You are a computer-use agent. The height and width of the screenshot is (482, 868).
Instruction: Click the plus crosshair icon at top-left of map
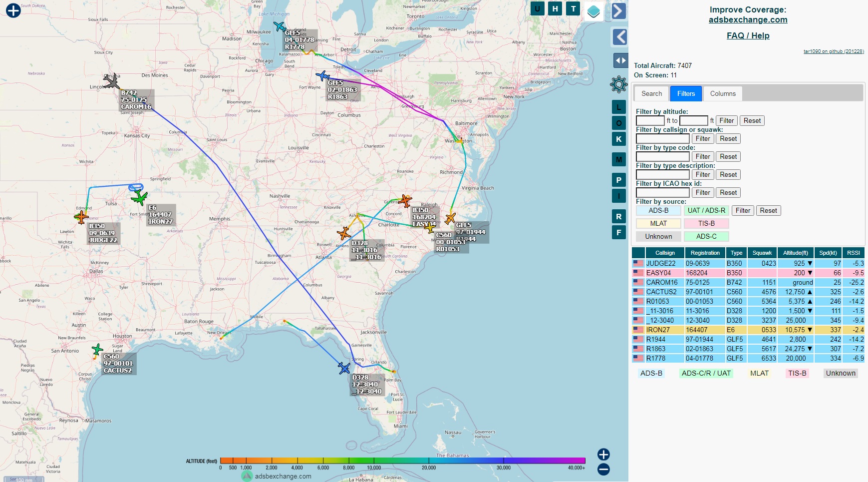[x=13, y=10]
